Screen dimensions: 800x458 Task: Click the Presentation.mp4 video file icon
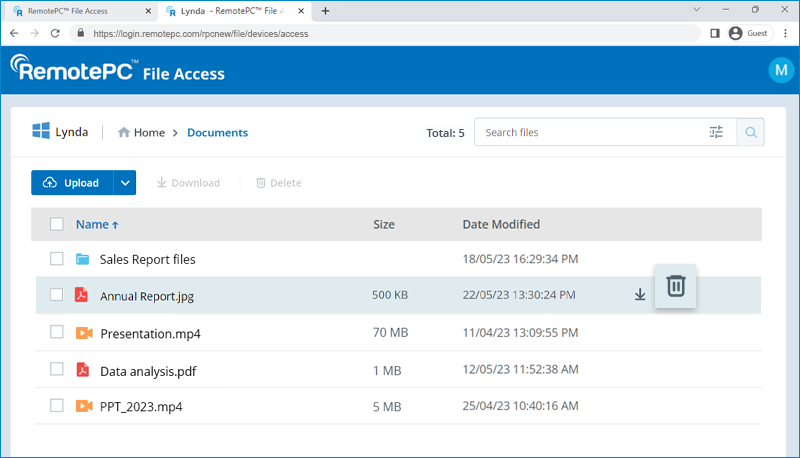pyautogui.click(x=83, y=333)
